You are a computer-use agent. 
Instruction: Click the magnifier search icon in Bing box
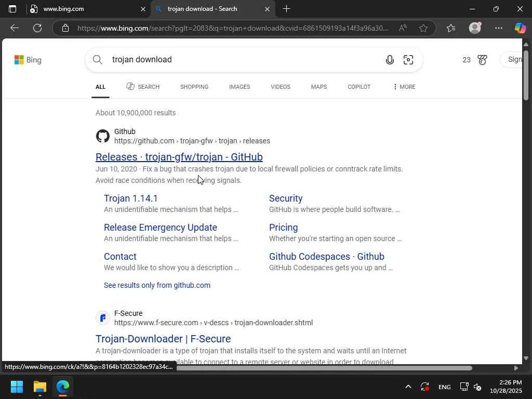pos(97,60)
